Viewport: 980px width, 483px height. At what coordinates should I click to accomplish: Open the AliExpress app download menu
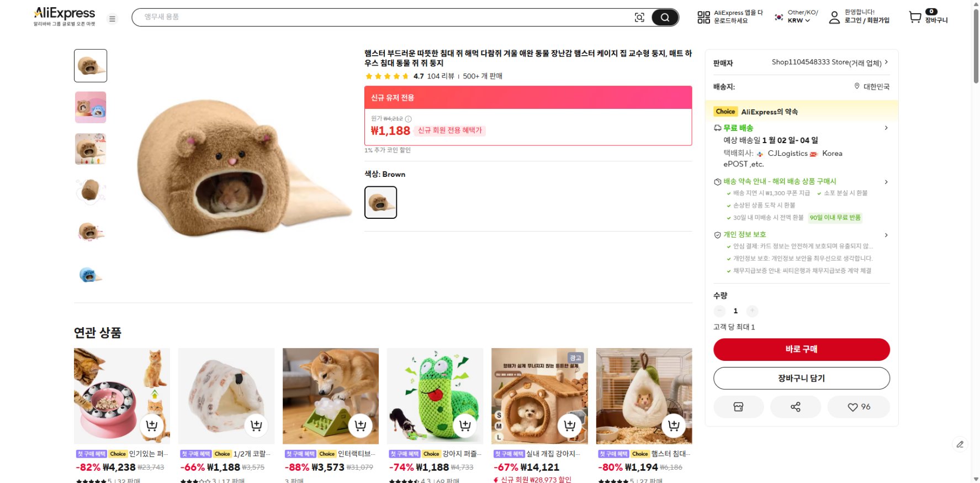pyautogui.click(x=730, y=17)
